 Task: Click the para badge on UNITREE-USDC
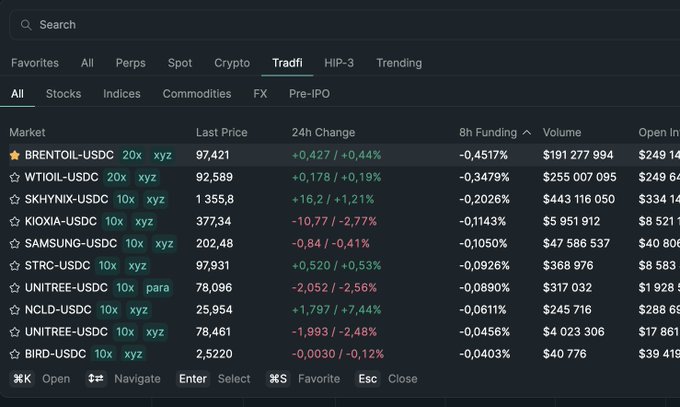pos(157,288)
